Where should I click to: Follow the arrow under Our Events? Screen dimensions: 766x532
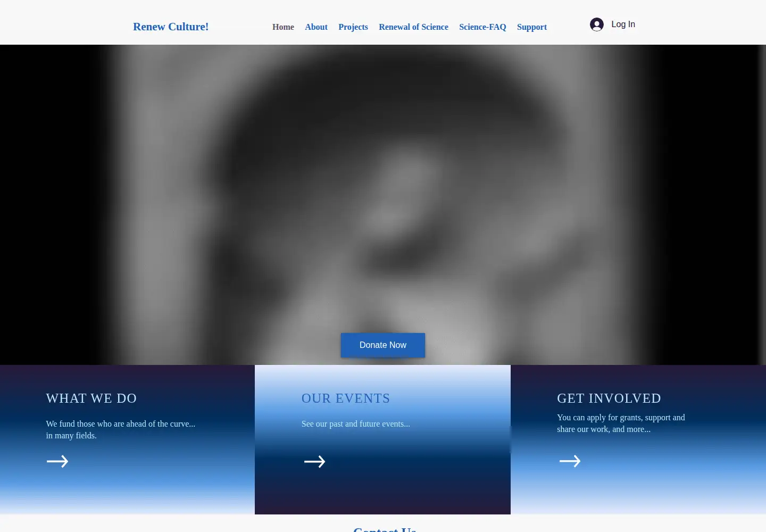click(314, 462)
